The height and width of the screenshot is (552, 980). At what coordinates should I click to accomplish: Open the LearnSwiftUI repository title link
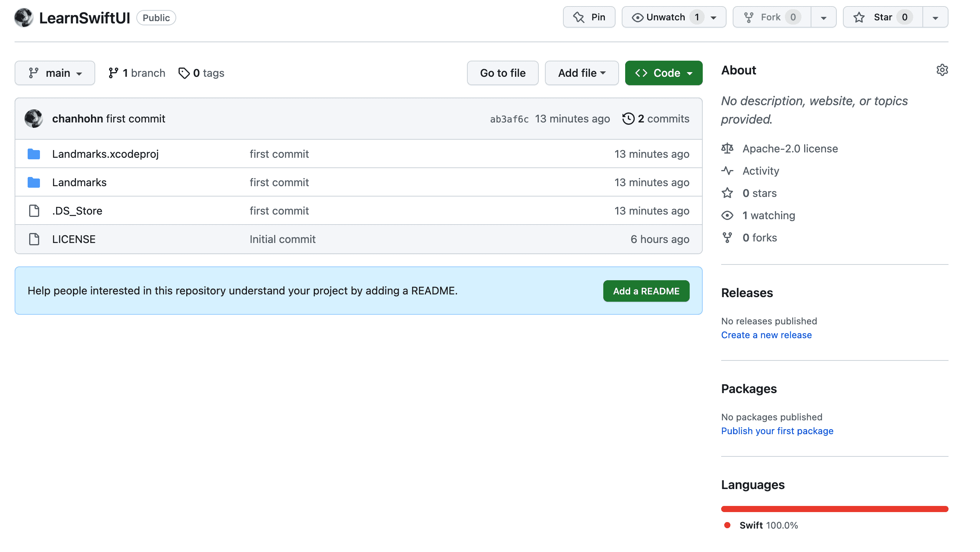pyautogui.click(x=84, y=18)
